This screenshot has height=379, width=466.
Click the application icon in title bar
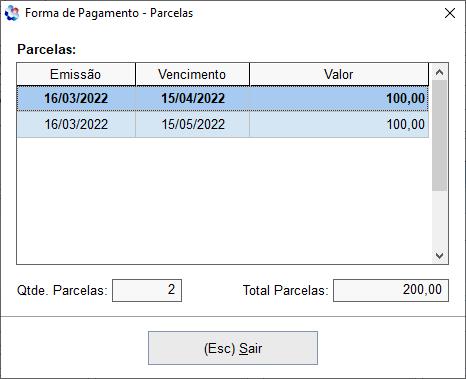pos(12,13)
